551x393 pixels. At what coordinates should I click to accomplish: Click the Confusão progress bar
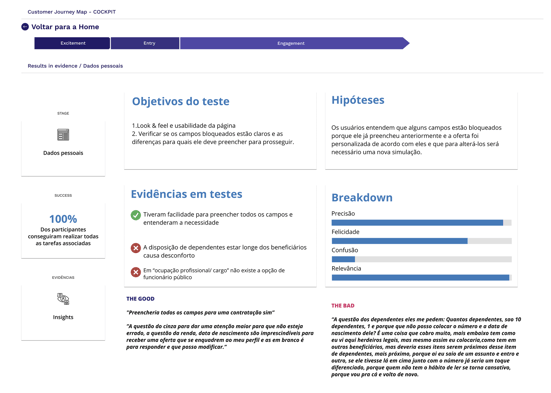tap(422, 259)
